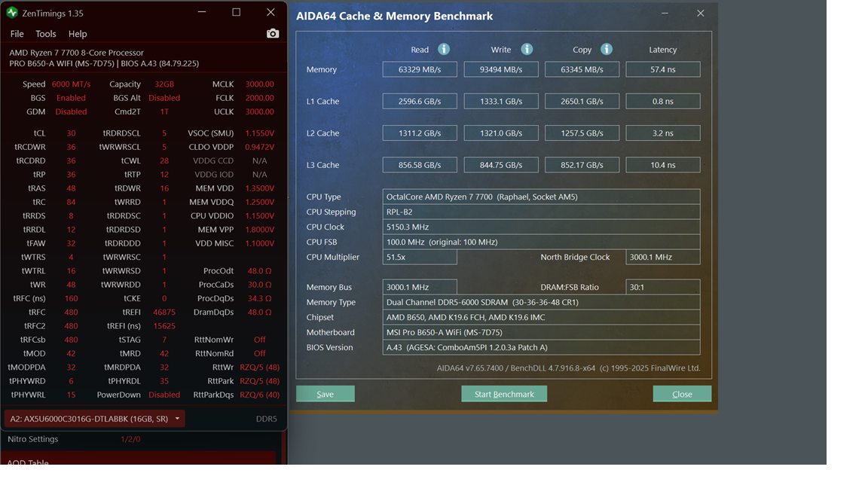The image size is (868, 488).
Task: Click the L2 Cache latency 3.2 ns
Action: click(x=662, y=133)
